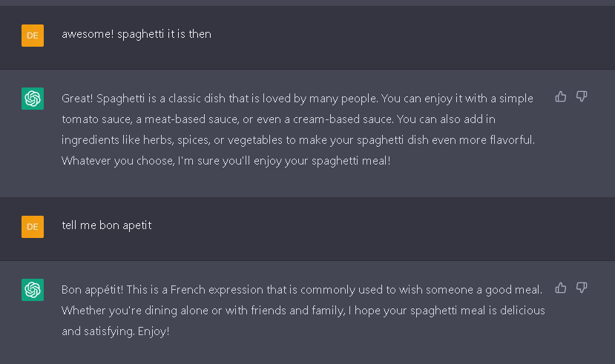The height and width of the screenshot is (364, 615).
Task: Click the ChatGPT logo next to 'Bon appétit!'
Action: [x=33, y=289]
